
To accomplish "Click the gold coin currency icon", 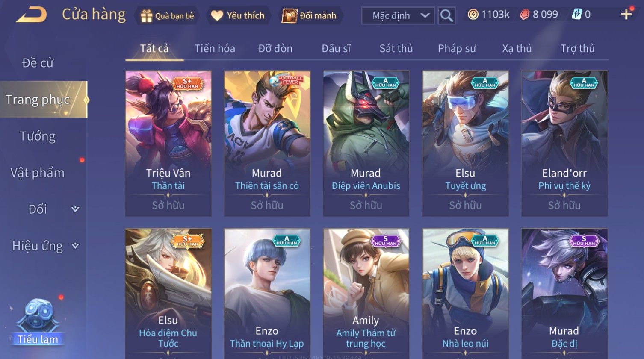I will click(473, 15).
